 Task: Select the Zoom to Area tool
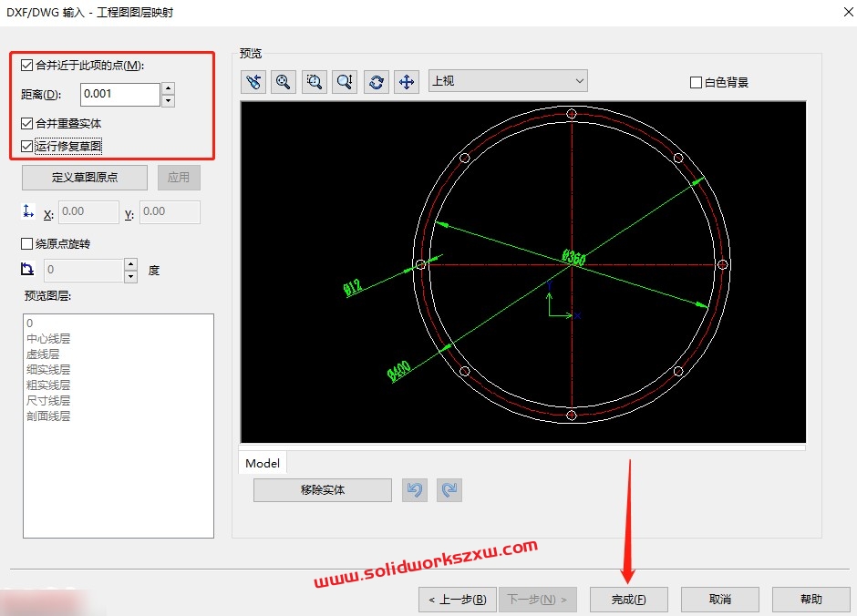[x=314, y=81]
